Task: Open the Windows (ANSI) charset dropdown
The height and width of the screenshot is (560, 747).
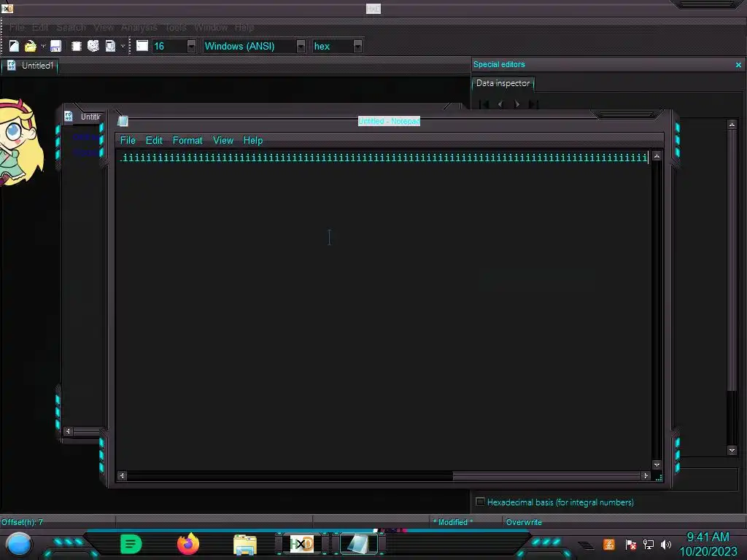Action: click(301, 46)
